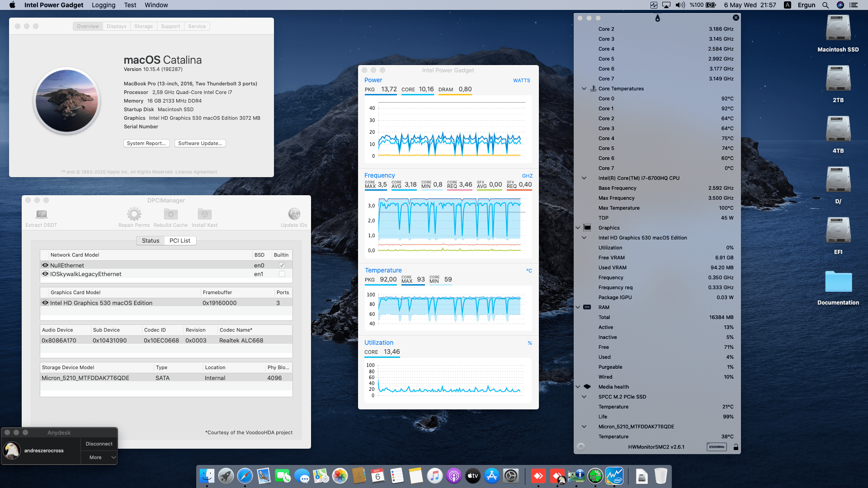
Task: Toggle the eye for Intel HD Graphics 530
Action: (45, 303)
